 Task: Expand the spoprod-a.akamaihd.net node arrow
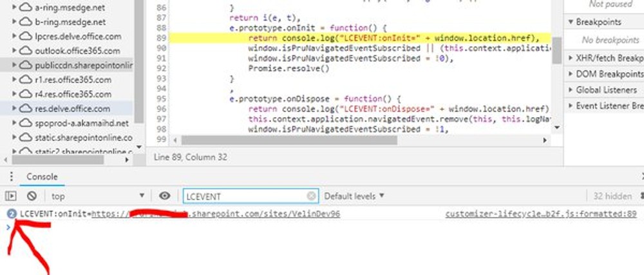click(15, 123)
